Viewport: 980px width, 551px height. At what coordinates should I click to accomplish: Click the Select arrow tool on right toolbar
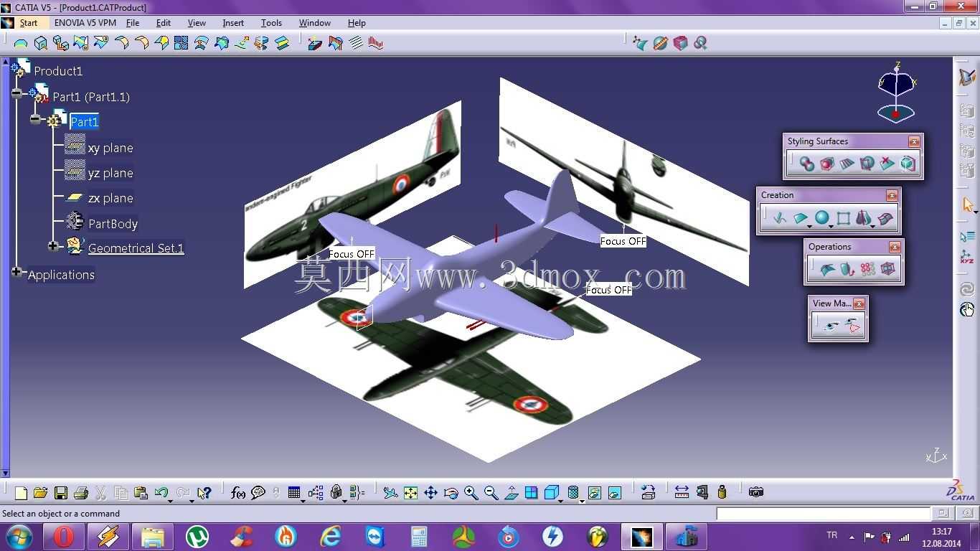pyautogui.click(x=967, y=205)
